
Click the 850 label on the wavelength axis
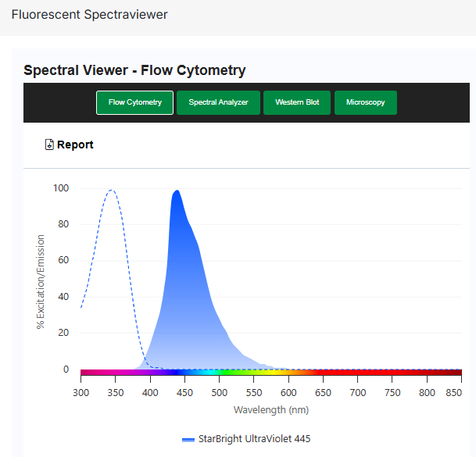click(460, 391)
